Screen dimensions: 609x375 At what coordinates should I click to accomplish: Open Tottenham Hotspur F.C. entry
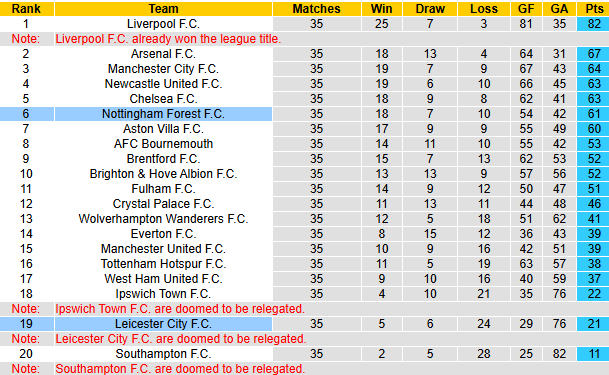pyautogui.click(x=164, y=264)
